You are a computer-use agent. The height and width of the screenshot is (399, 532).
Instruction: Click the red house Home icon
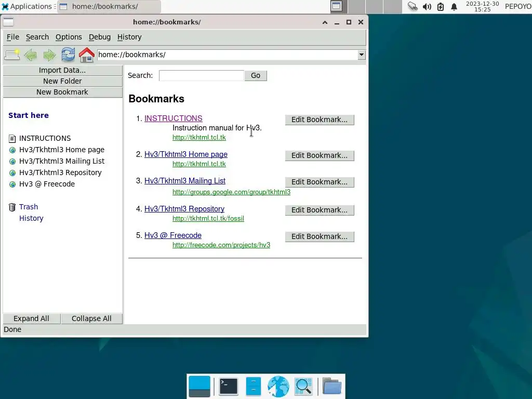click(87, 55)
